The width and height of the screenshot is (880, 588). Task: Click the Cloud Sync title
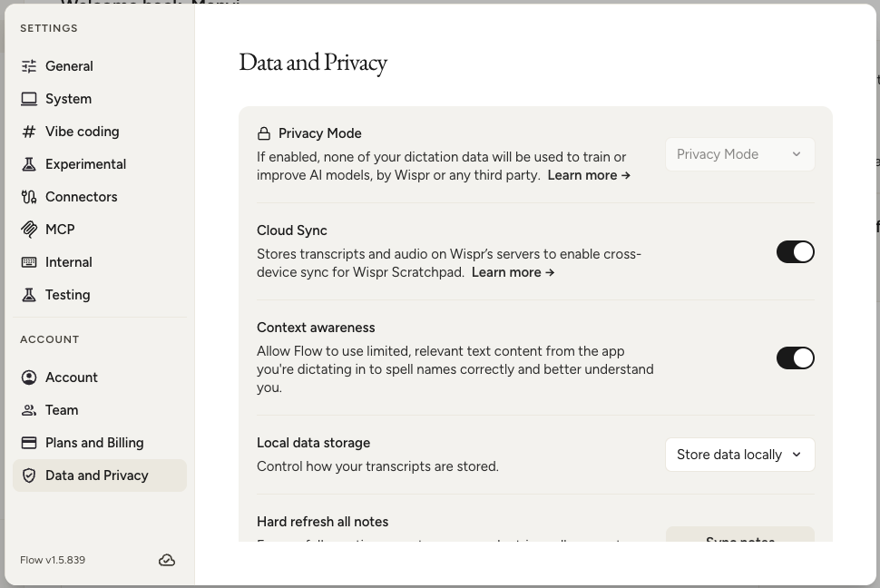(x=292, y=230)
